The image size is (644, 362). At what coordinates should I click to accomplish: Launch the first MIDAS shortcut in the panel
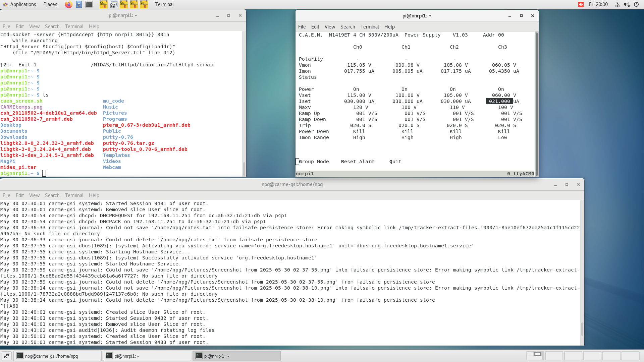coord(104,4)
